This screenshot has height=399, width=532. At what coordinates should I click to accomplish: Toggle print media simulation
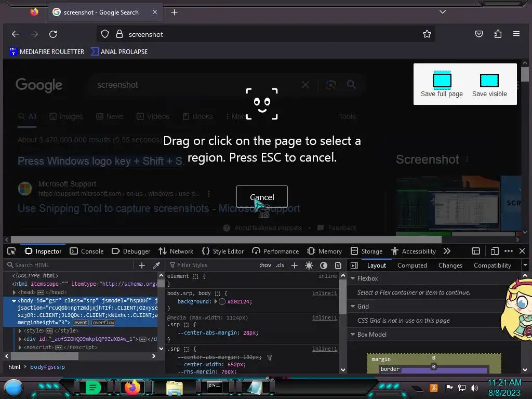click(338, 265)
